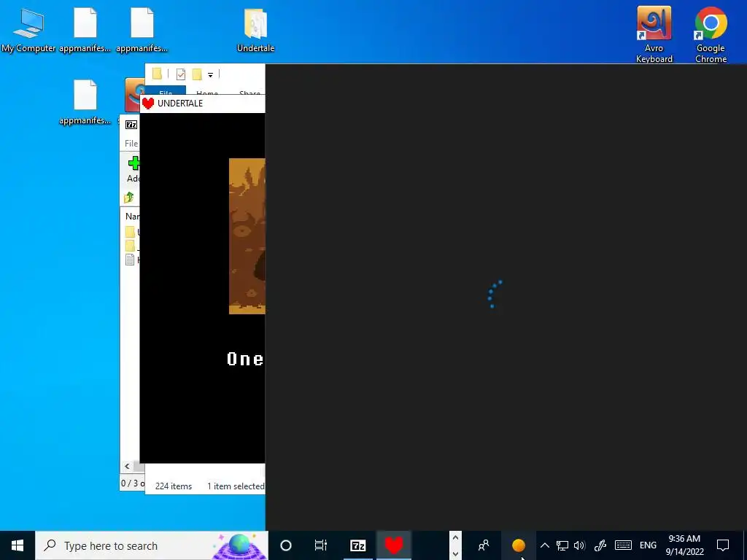Open the 7-Zip File menu
Image resolution: width=747 pixels, height=560 pixels.
(x=131, y=144)
